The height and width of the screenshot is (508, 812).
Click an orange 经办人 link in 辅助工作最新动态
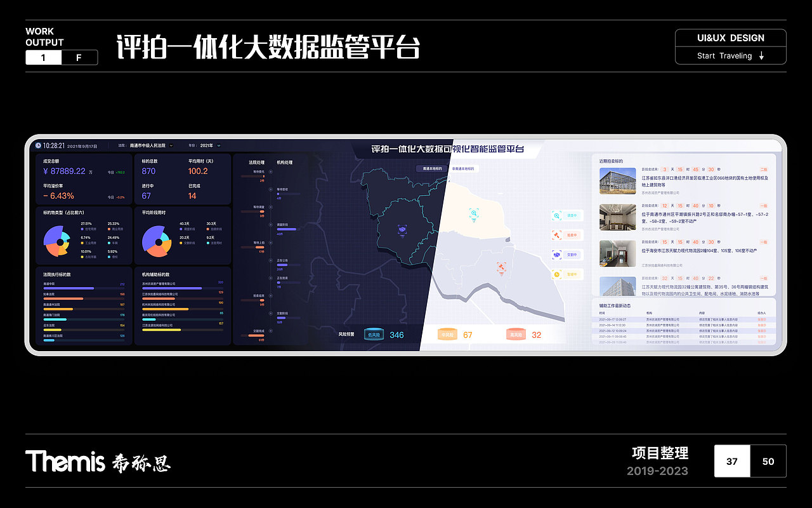click(762, 319)
